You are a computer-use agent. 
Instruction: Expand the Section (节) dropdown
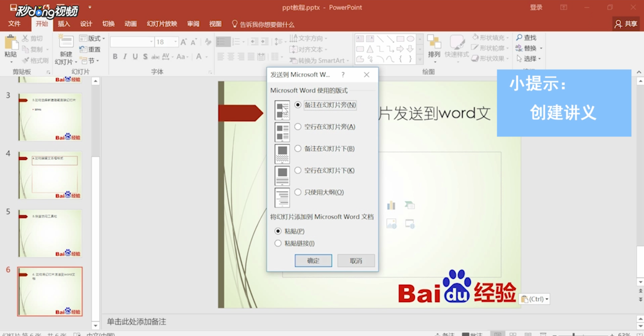tap(98, 61)
